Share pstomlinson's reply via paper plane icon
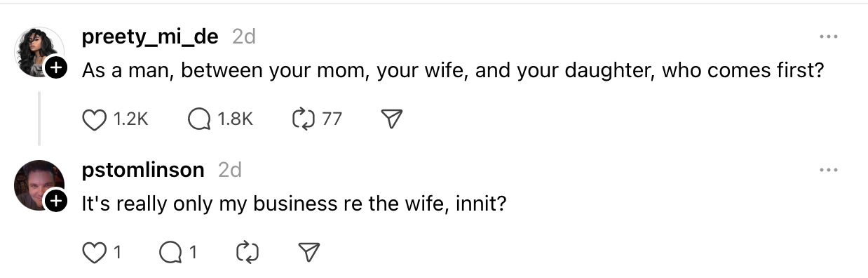 [x=309, y=252]
